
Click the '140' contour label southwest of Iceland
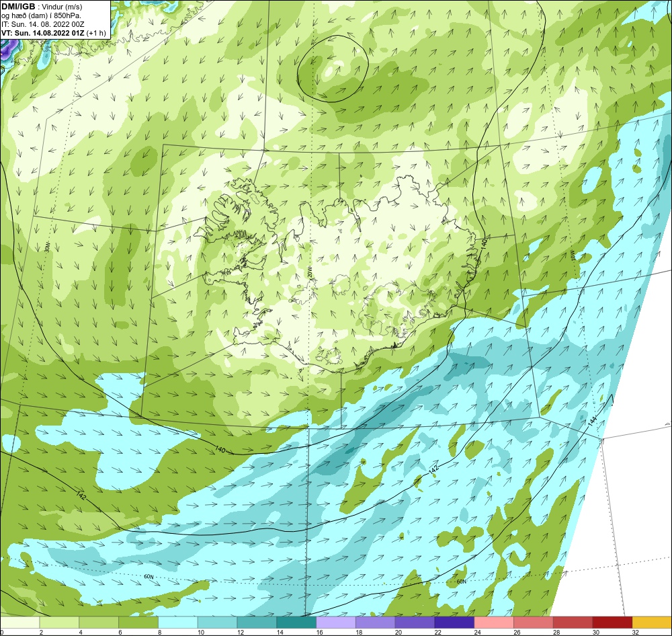tap(220, 450)
